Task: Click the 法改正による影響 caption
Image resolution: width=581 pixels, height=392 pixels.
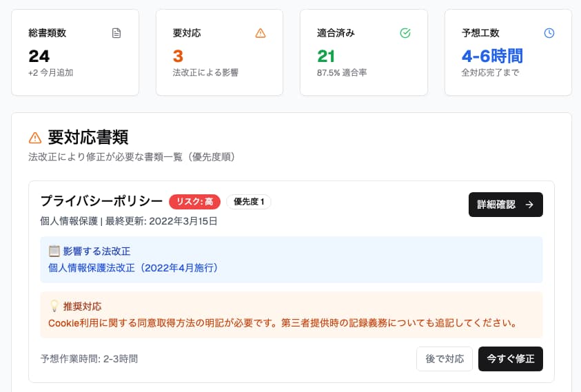Action: click(x=205, y=72)
